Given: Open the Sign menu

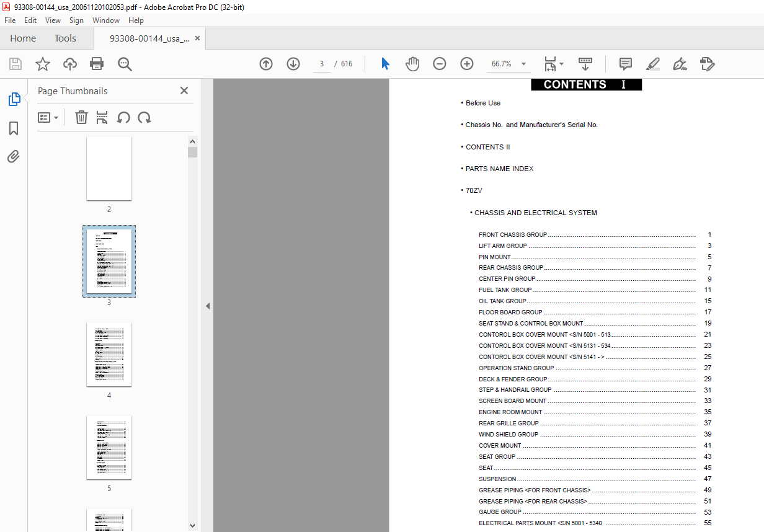Looking at the screenshot, I should (x=76, y=20).
